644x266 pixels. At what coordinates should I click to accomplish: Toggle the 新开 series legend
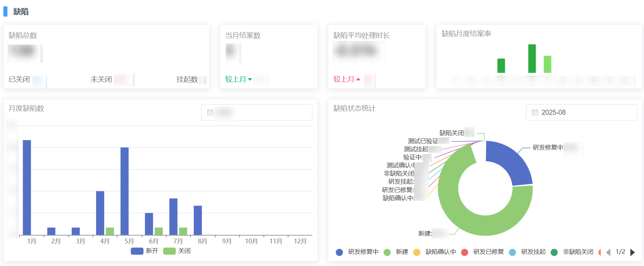coord(145,251)
